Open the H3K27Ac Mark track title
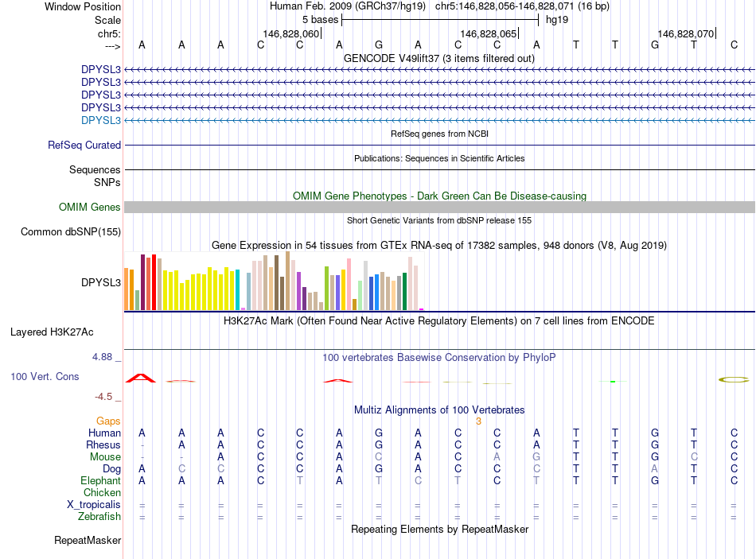Screen dimensions: 756x559 (x=438, y=321)
